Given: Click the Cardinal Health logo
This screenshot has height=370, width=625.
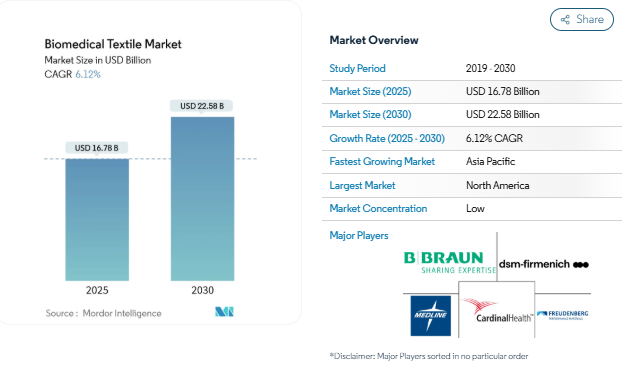Looking at the screenshot, I should point(497,311).
